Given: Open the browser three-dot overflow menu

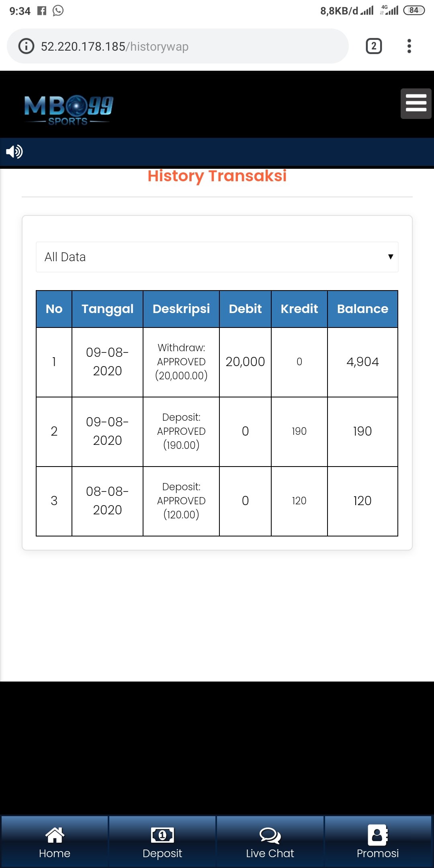Looking at the screenshot, I should pyautogui.click(x=409, y=46).
